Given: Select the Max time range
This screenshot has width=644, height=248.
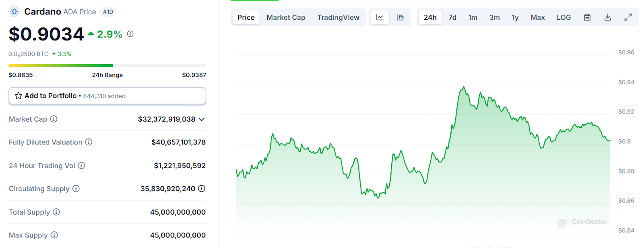Looking at the screenshot, I should (x=538, y=17).
